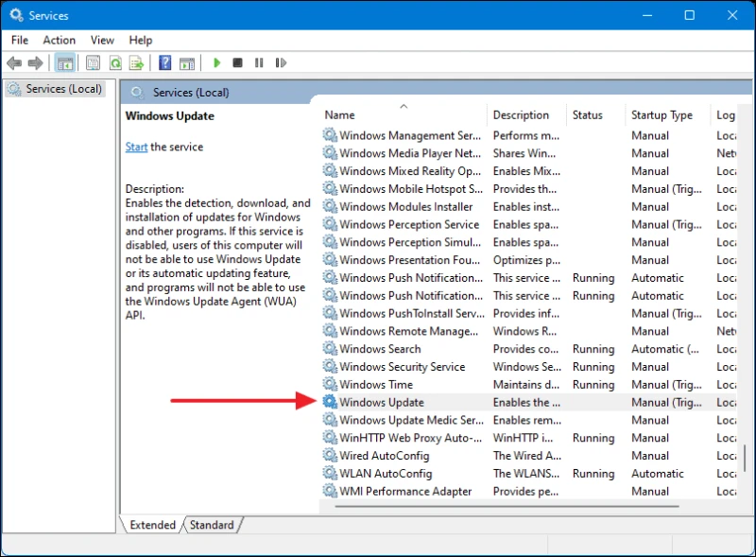The width and height of the screenshot is (756, 557).
Task: Click the Forward arrow toolbar icon
Action: (35, 62)
